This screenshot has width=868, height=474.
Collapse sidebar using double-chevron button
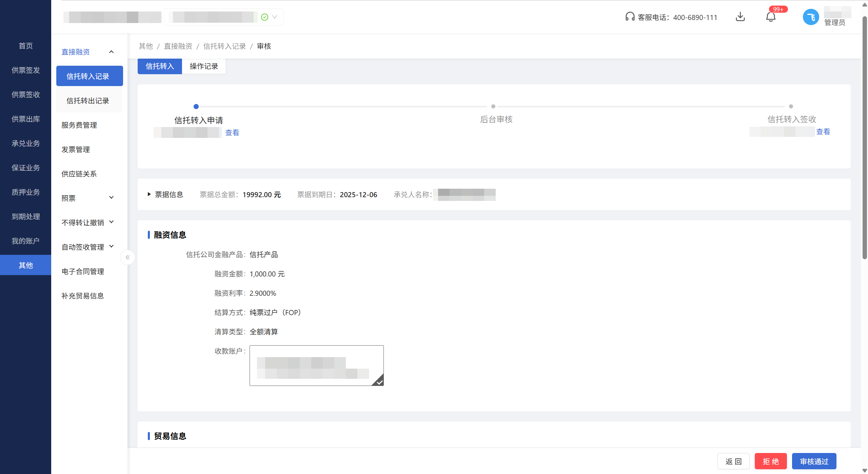(x=127, y=257)
